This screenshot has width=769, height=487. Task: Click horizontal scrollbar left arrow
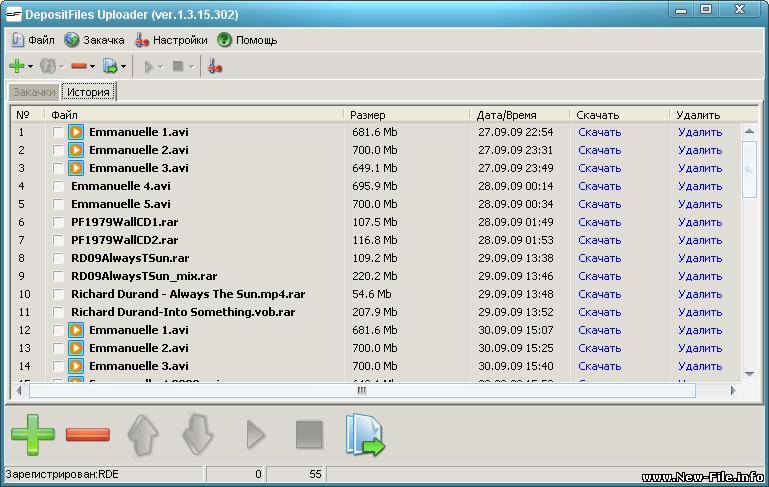click(19, 391)
